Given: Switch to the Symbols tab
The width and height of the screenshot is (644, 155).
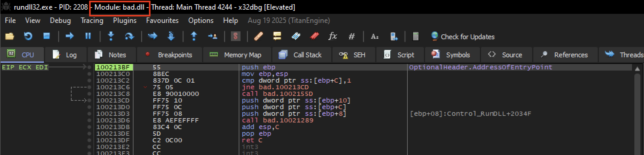Looking at the screenshot, I should [x=452, y=55].
